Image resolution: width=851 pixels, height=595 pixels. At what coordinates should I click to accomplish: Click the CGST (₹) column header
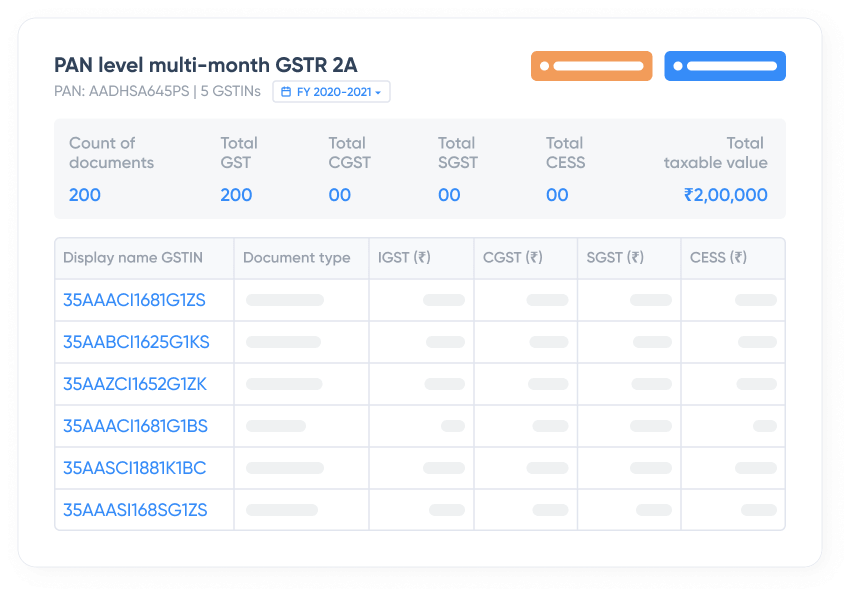click(x=512, y=258)
